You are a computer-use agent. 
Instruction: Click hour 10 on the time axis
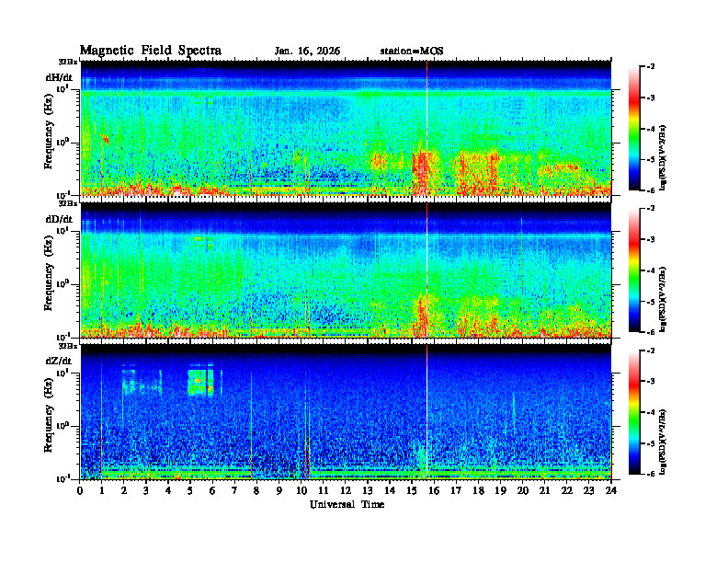pos(301,490)
